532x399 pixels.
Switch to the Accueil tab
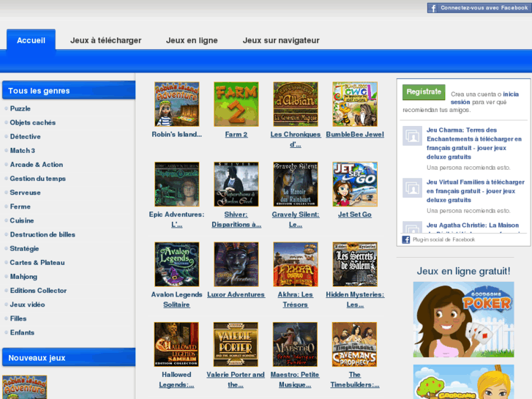31,40
